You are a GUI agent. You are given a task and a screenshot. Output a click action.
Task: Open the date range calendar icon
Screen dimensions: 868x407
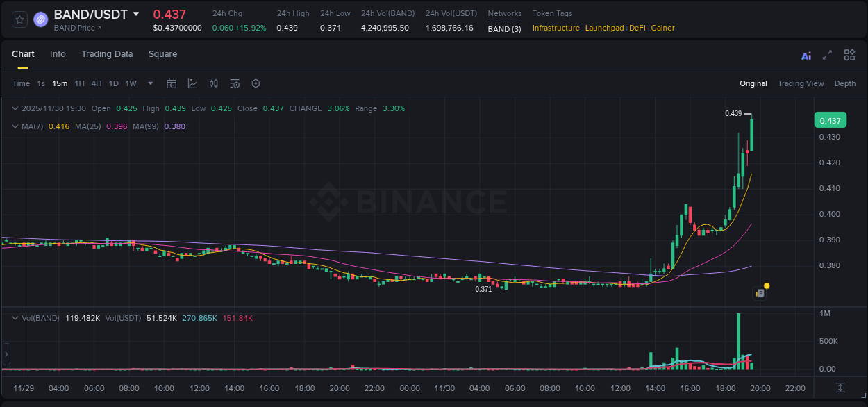(172, 83)
